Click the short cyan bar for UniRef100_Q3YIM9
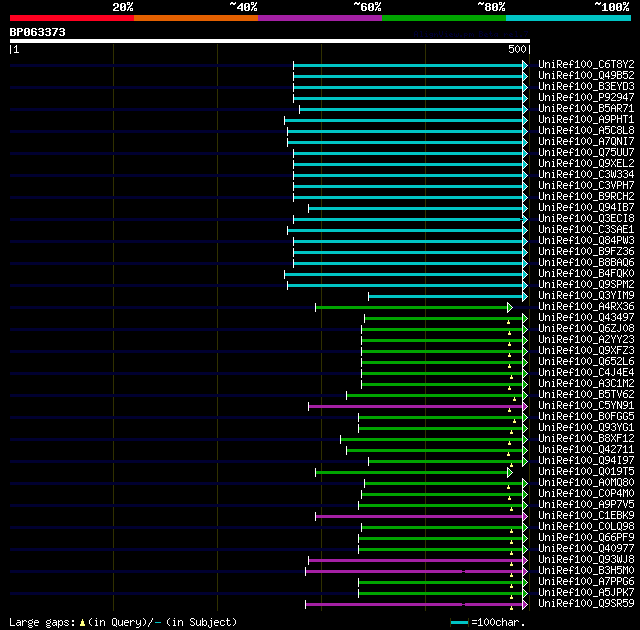640x630 pixels. [448, 297]
